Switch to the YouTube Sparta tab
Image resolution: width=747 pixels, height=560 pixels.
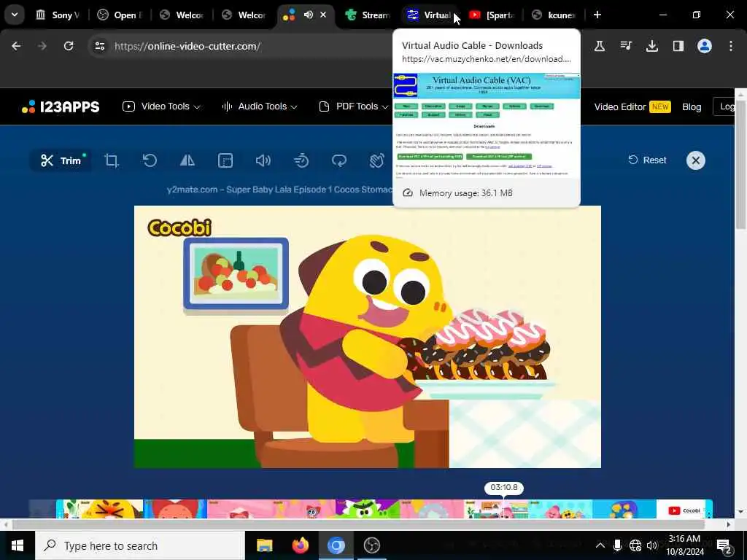click(492, 15)
